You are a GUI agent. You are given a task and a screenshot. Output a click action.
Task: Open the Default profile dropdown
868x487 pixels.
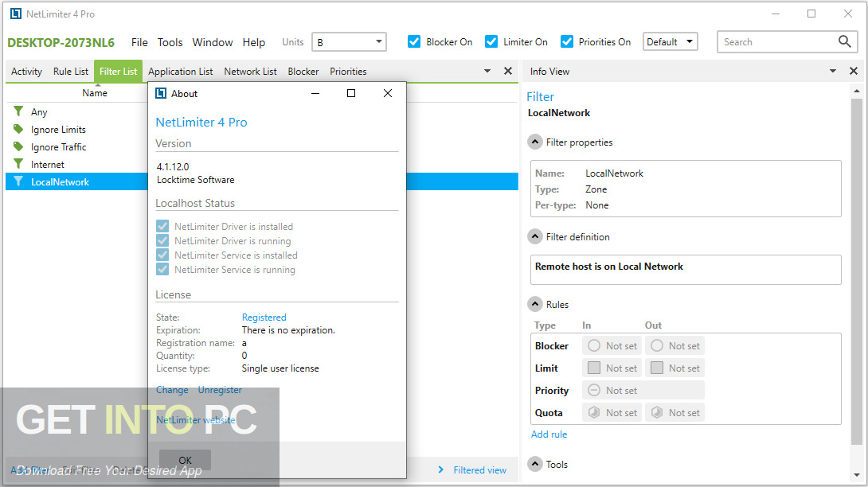click(670, 41)
